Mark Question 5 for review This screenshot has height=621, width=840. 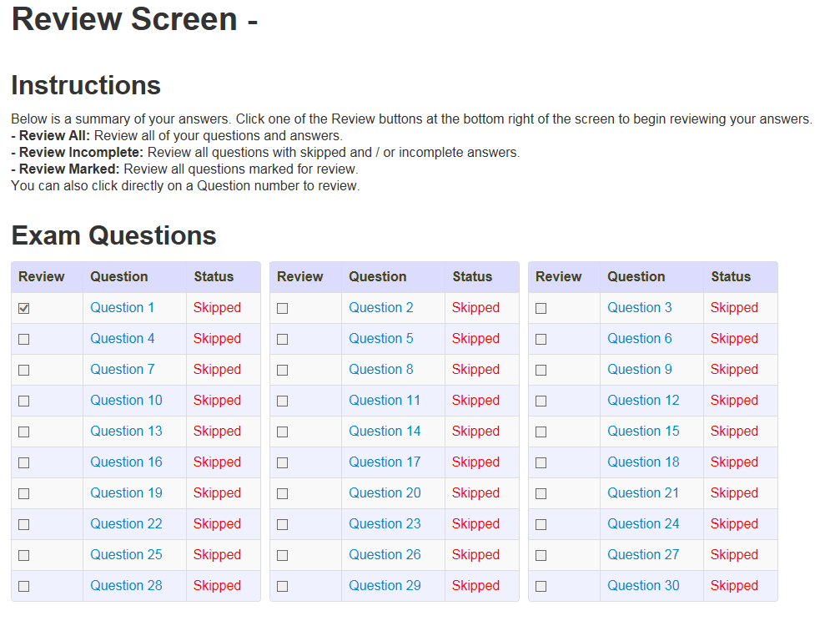[282, 340]
